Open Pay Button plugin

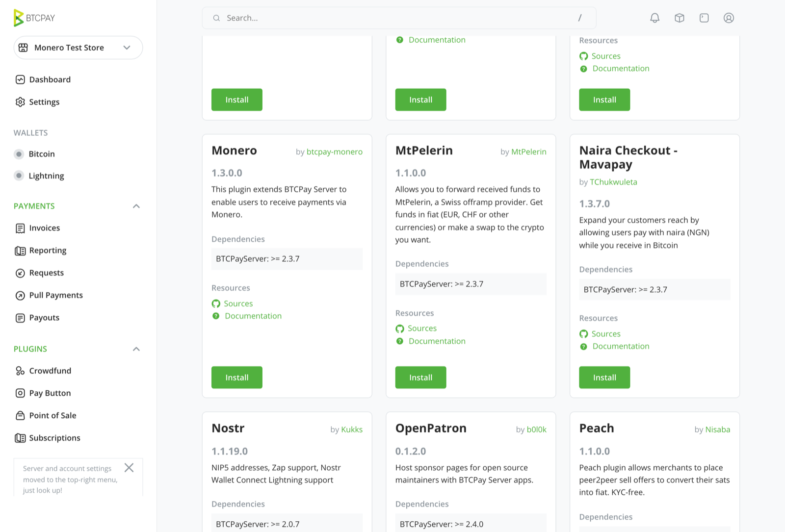[x=50, y=393]
